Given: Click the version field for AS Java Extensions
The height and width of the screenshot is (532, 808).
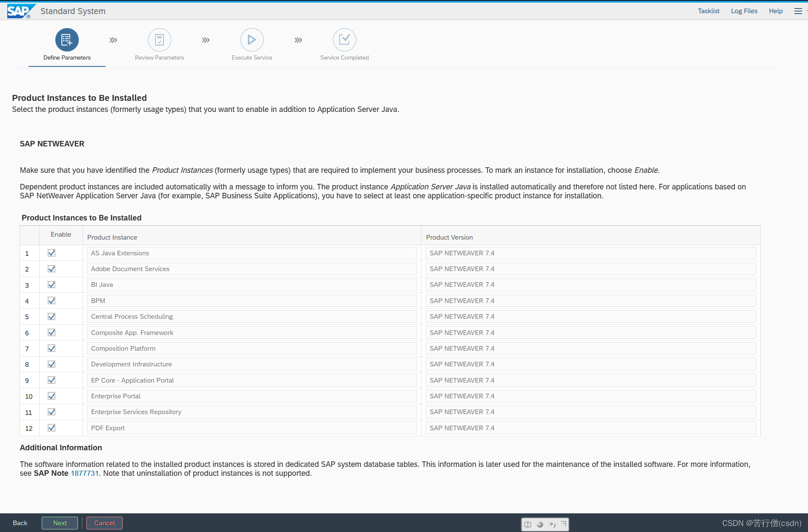Looking at the screenshot, I should point(591,253).
